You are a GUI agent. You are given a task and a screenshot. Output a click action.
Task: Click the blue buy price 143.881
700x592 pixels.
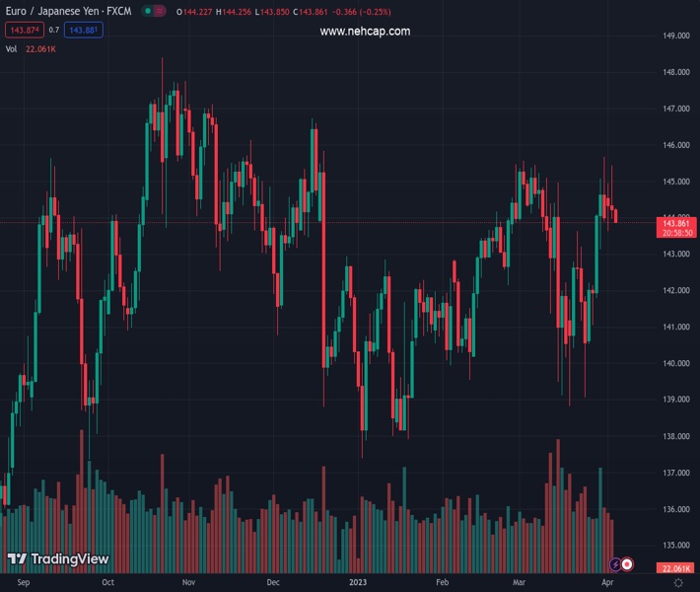(84, 30)
